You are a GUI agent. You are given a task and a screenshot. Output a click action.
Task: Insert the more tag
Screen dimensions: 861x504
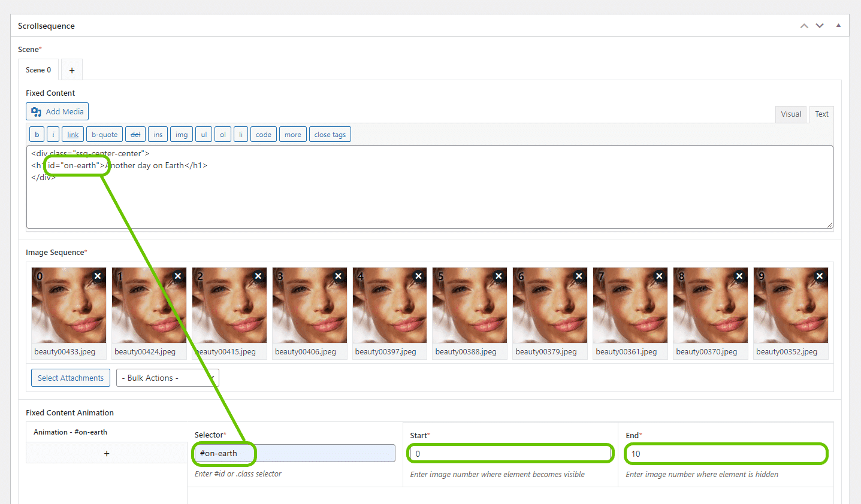293,135
